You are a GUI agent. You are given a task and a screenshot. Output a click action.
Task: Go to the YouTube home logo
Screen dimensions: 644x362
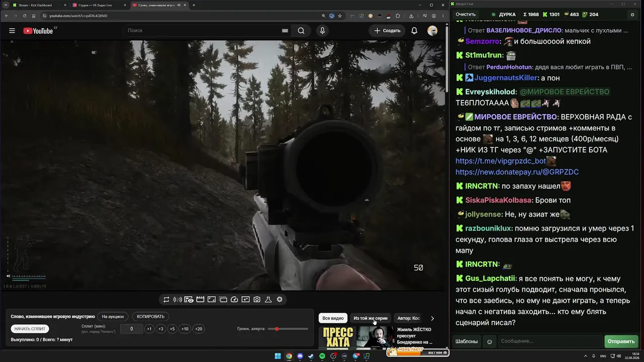pyautogui.click(x=38, y=31)
